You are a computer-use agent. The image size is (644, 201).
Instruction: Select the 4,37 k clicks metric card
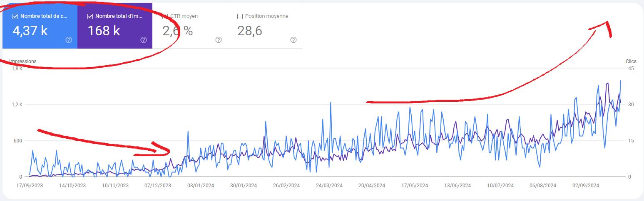40,26
